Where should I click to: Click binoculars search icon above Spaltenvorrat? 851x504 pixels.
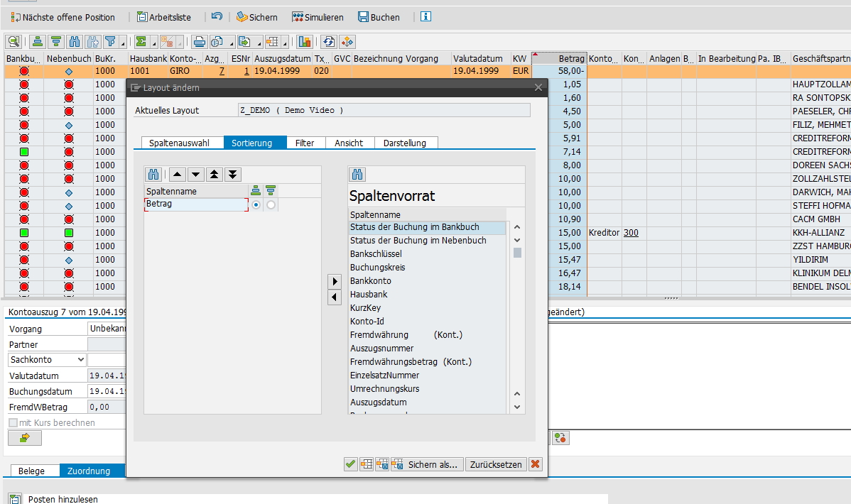point(357,175)
